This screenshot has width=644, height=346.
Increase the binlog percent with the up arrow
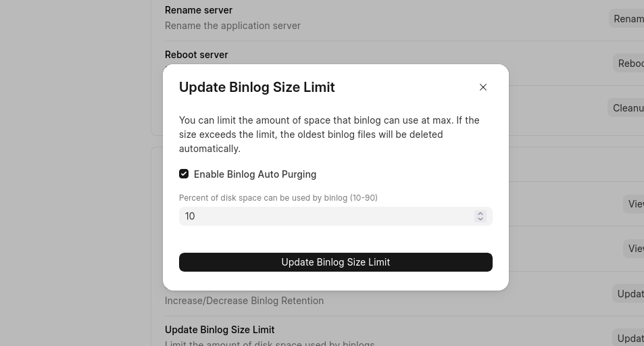click(480, 213)
